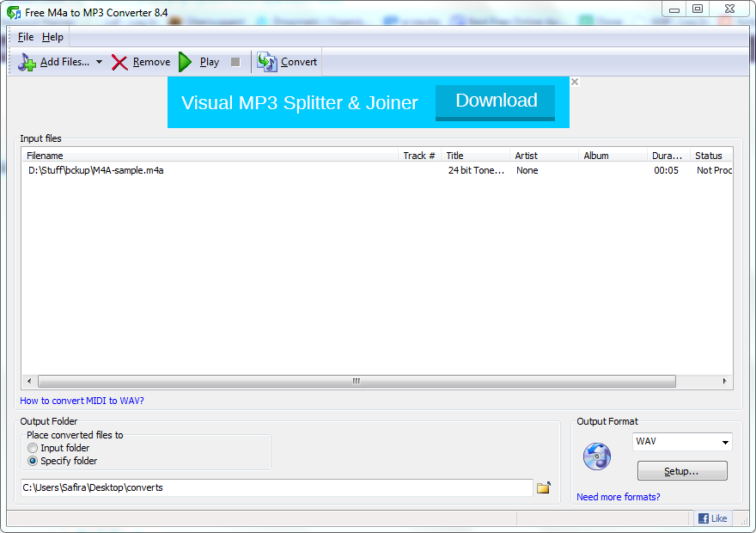Viewport: 756px width, 533px height.
Task: Click the Visual MP3 Splitter & Joiner text
Action: (x=300, y=103)
